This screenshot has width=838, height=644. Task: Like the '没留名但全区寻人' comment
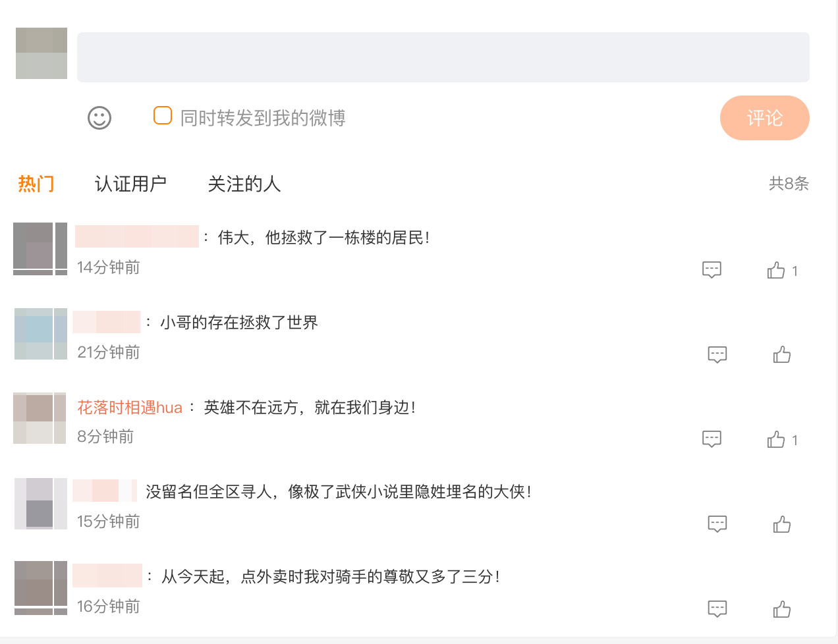point(782,524)
